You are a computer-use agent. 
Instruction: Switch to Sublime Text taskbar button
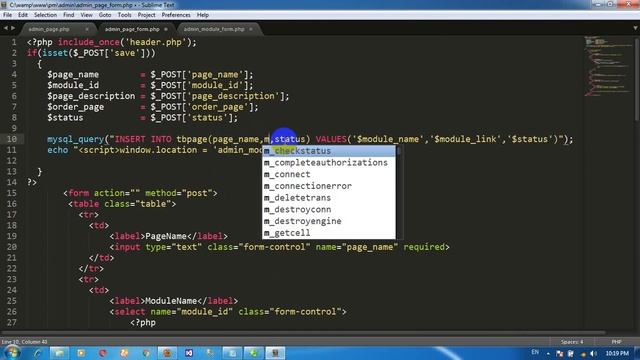275,353
